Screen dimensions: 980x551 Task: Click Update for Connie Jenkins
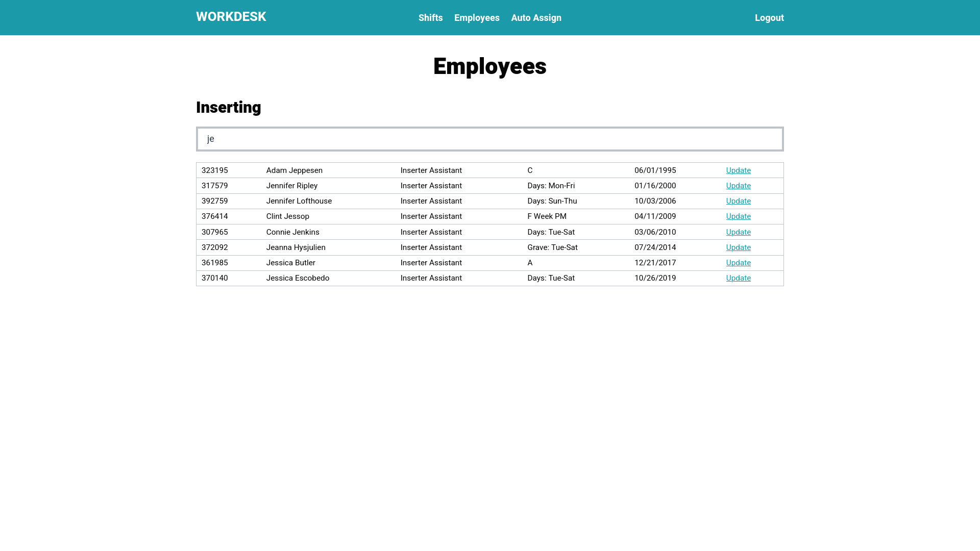point(738,232)
